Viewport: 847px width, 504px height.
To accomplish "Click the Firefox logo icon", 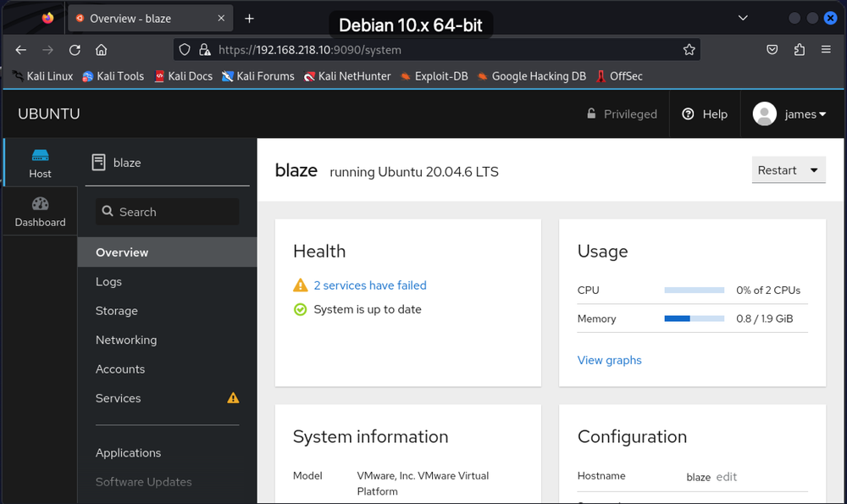I will coord(47,18).
